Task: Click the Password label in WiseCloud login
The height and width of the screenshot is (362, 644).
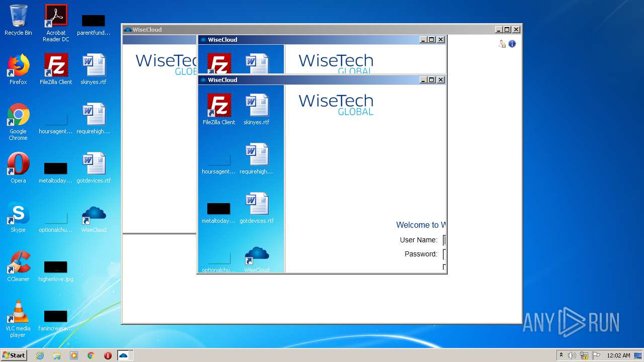Action: (x=421, y=254)
